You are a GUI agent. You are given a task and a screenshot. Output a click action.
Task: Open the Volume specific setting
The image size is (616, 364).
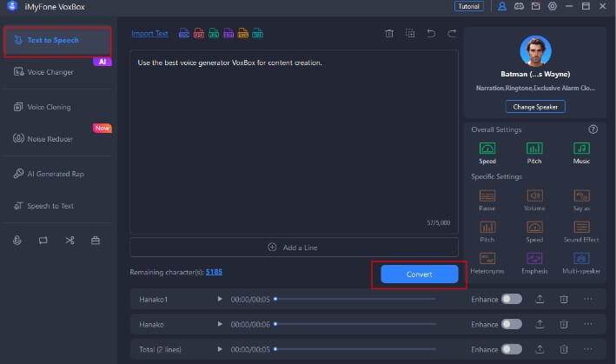pyautogui.click(x=534, y=201)
